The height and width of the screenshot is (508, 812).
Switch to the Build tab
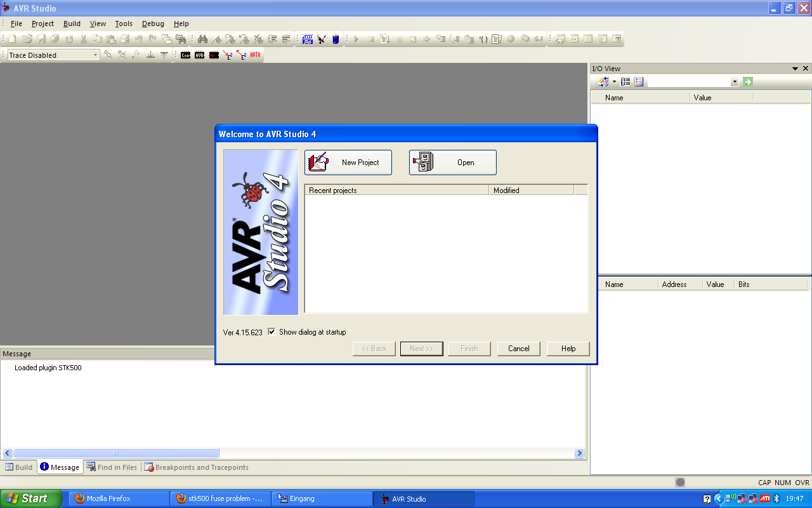pos(19,467)
